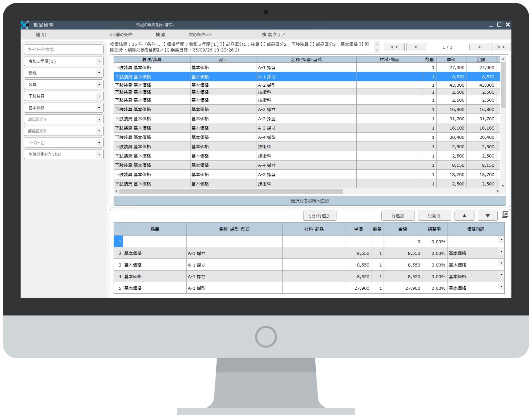The height and width of the screenshot is (418, 532).
Task: Click the 適用 menu item
Action: (x=41, y=35)
